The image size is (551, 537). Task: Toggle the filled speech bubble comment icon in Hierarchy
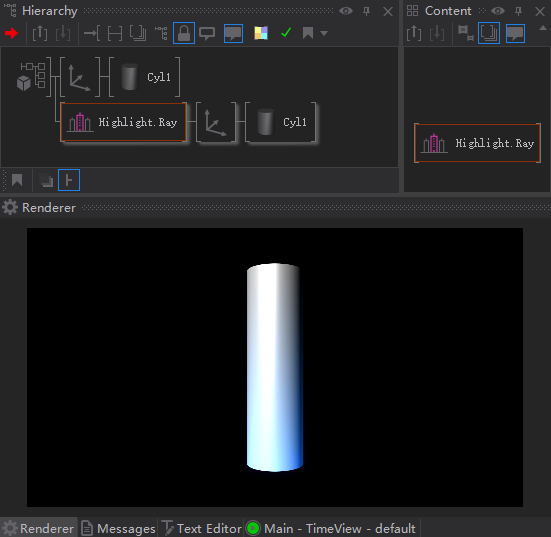233,33
